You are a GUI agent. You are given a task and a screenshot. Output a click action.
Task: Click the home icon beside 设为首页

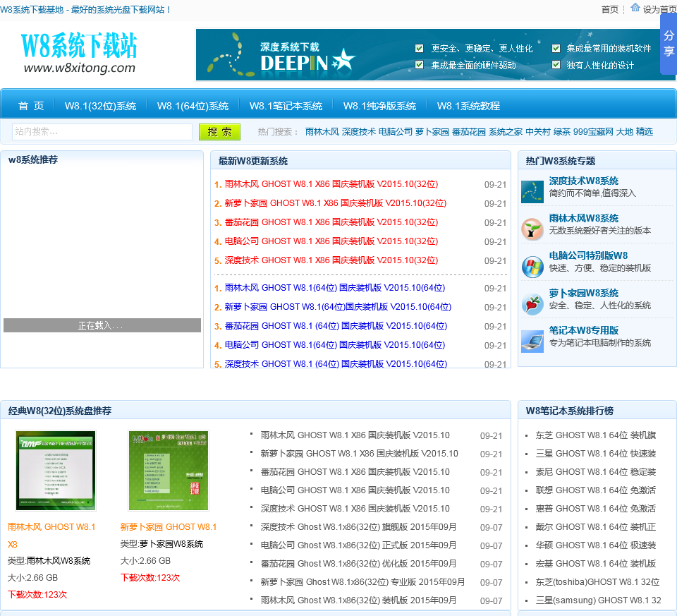635,7
